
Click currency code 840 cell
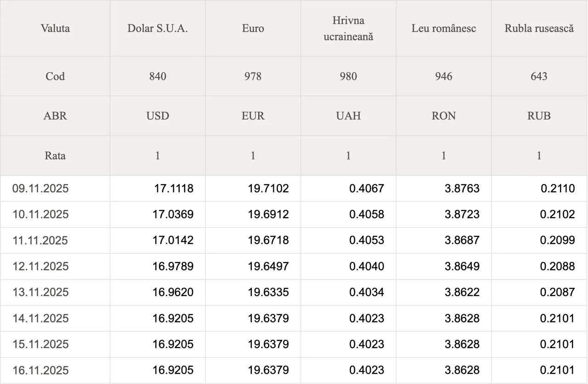tap(158, 76)
